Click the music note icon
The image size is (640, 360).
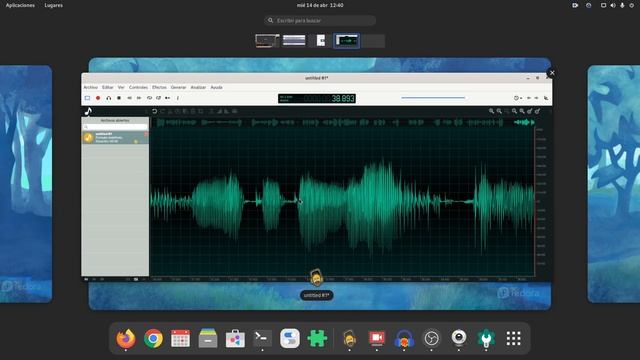pos(88,111)
